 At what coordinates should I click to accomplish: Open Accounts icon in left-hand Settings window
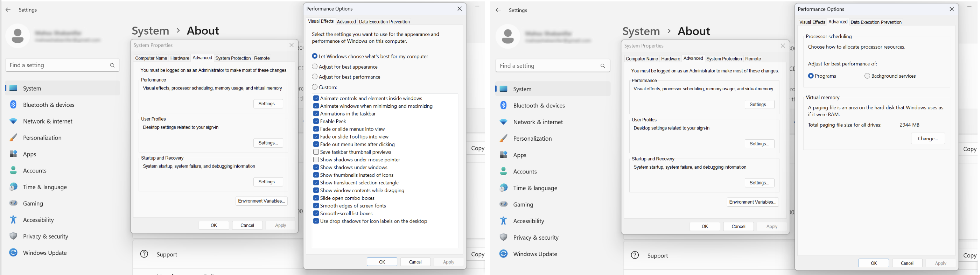pyautogui.click(x=13, y=170)
